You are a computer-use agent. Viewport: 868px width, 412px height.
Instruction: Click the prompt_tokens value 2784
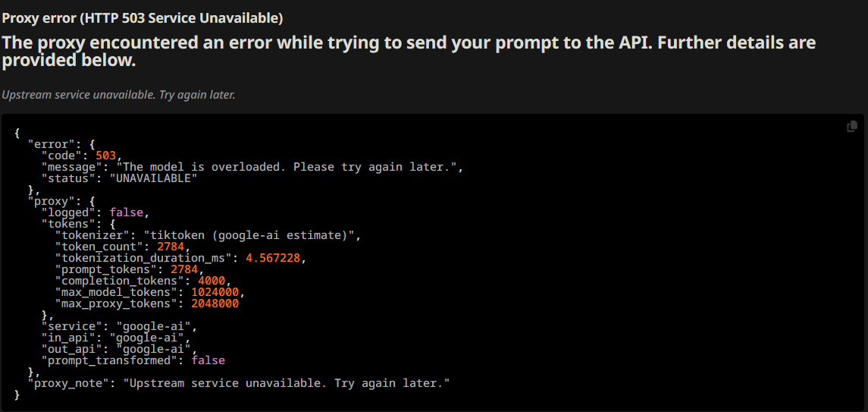click(184, 269)
